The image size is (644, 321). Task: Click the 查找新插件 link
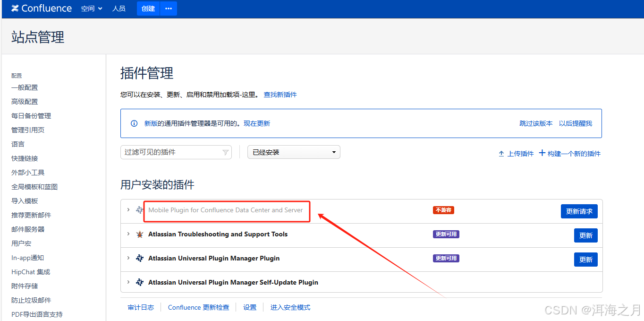[280, 95]
